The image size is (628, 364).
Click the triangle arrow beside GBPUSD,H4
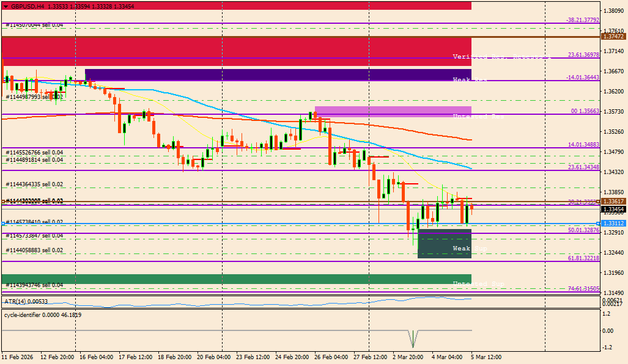tap(6, 7)
